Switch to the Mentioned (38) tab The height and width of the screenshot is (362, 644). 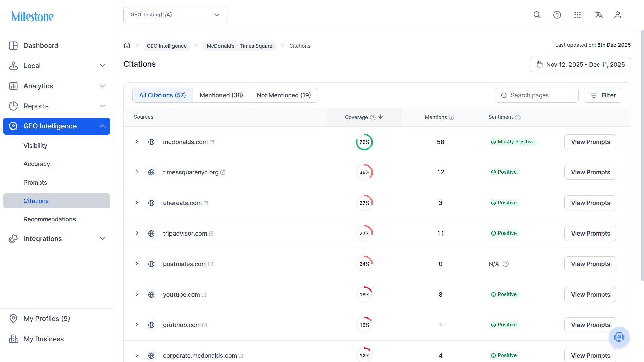coord(221,95)
